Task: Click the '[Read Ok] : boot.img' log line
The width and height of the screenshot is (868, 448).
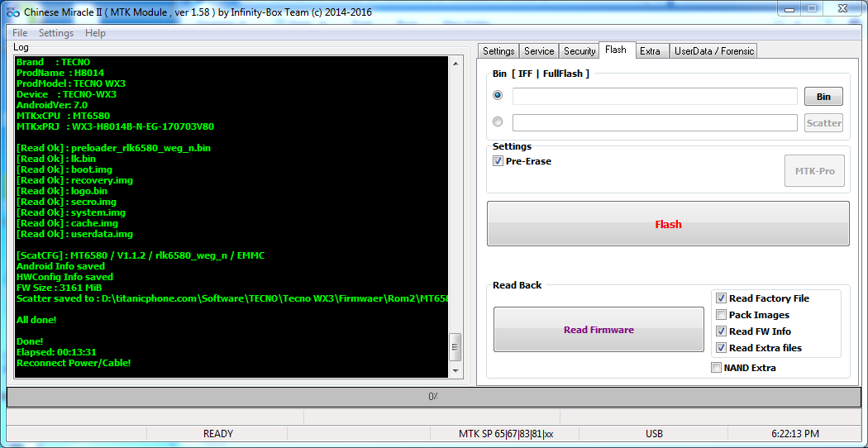Action: pos(64,169)
